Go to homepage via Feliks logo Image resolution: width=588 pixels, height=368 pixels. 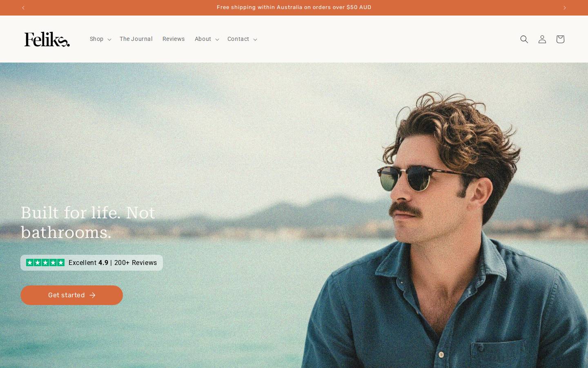tap(47, 39)
